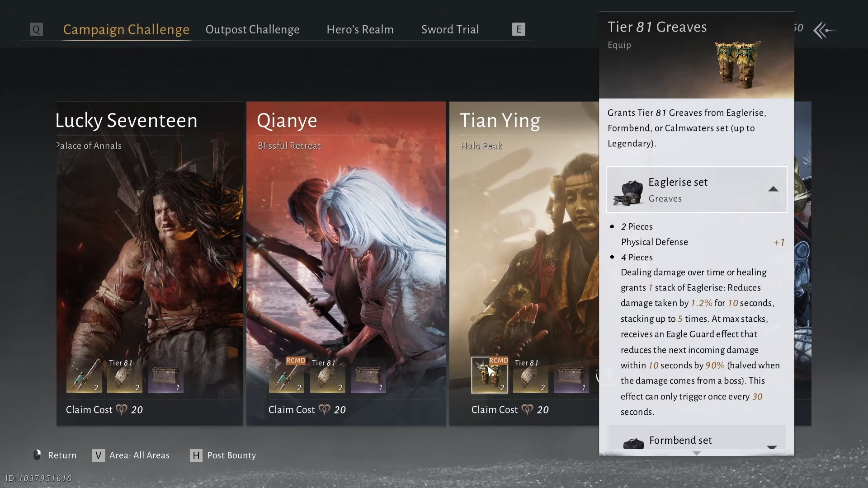Select Tian Ying's recommended greaves reward icon
The image size is (868, 488).
tap(490, 375)
